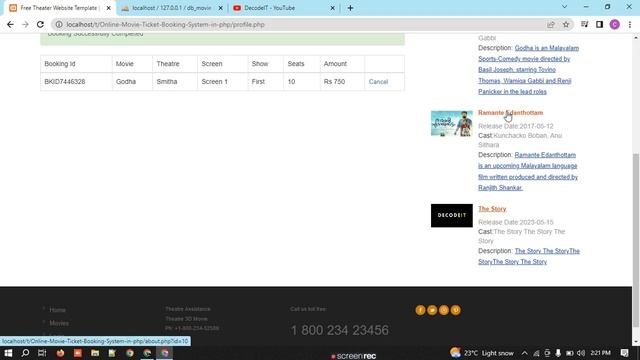Click the footer Movies link
Viewport: 640px width, 360px height.
pyautogui.click(x=59, y=323)
